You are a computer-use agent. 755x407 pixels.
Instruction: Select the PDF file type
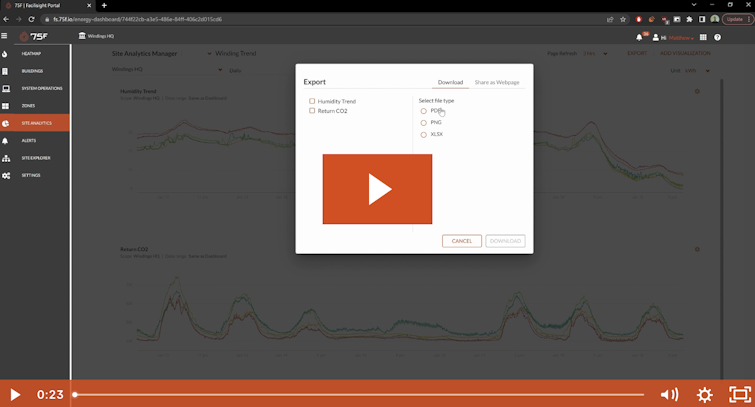click(x=424, y=111)
